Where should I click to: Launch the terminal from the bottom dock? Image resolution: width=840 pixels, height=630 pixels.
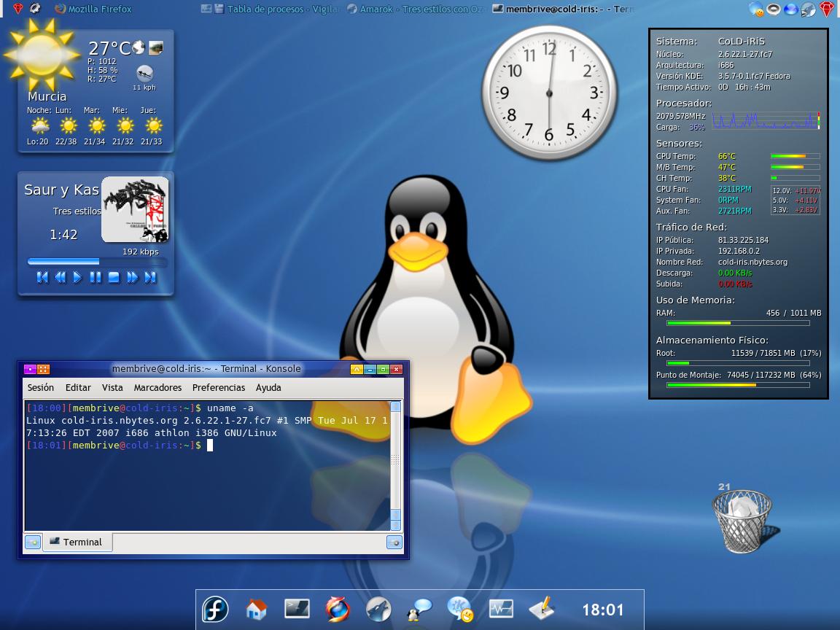pyautogui.click(x=297, y=609)
